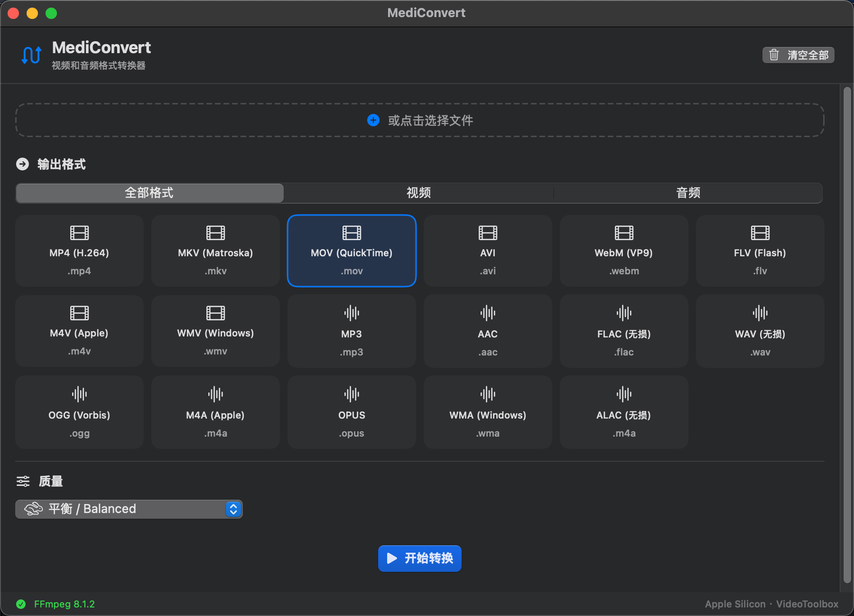This screenshot has height=616, width=854.
Task: Click the .aac extension label
Action: pos(488,352)
